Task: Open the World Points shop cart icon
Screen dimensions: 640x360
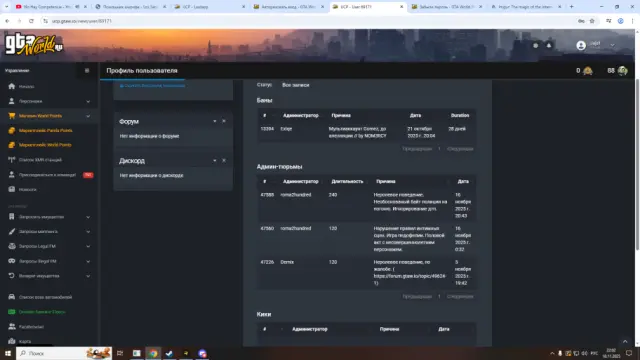Action: pyautogui.click(x=11, y=116)
